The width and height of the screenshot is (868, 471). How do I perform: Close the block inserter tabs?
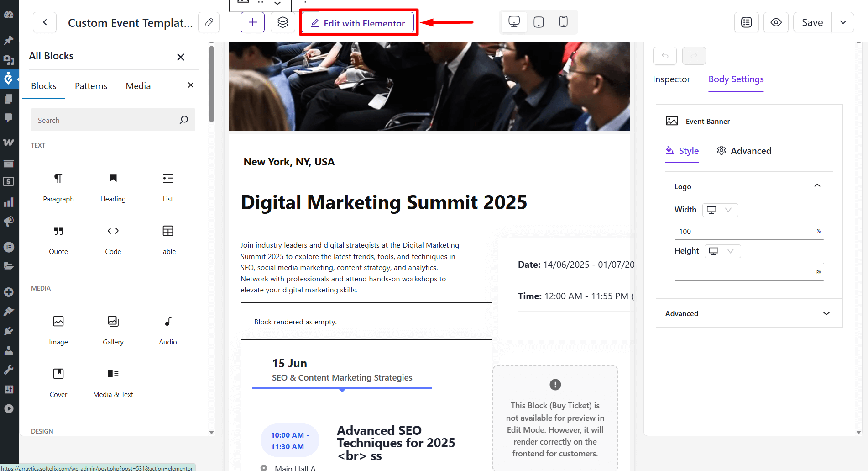(x=191, y=85)
